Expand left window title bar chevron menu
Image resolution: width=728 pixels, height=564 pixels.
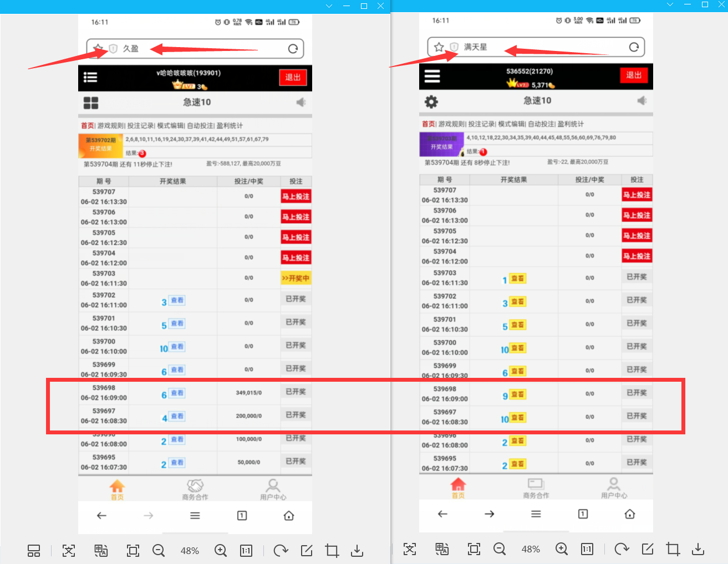pyautogui.click(x=329, y=6)
